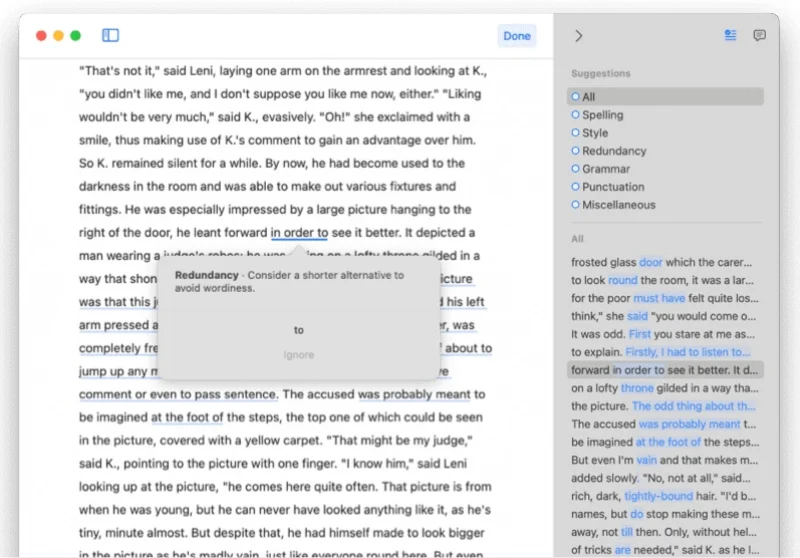Click Ignore in the Redundancy popup

[298, 354]
